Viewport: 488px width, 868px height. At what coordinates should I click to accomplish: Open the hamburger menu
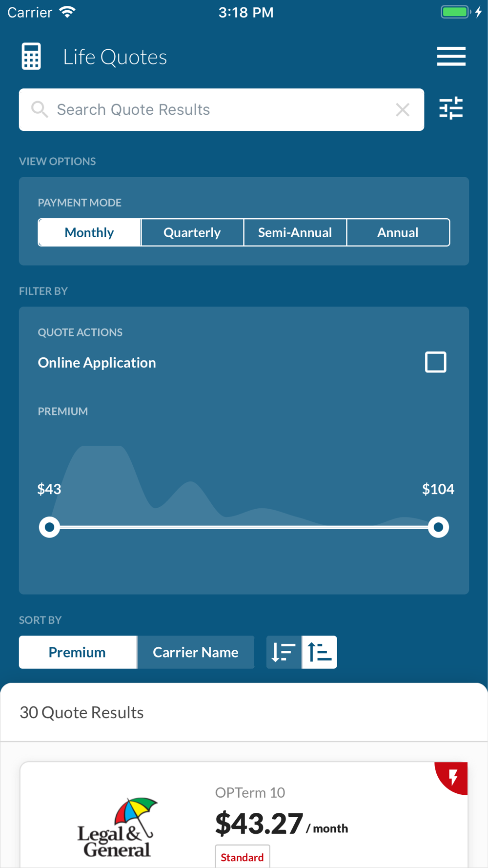coord(451,57)
